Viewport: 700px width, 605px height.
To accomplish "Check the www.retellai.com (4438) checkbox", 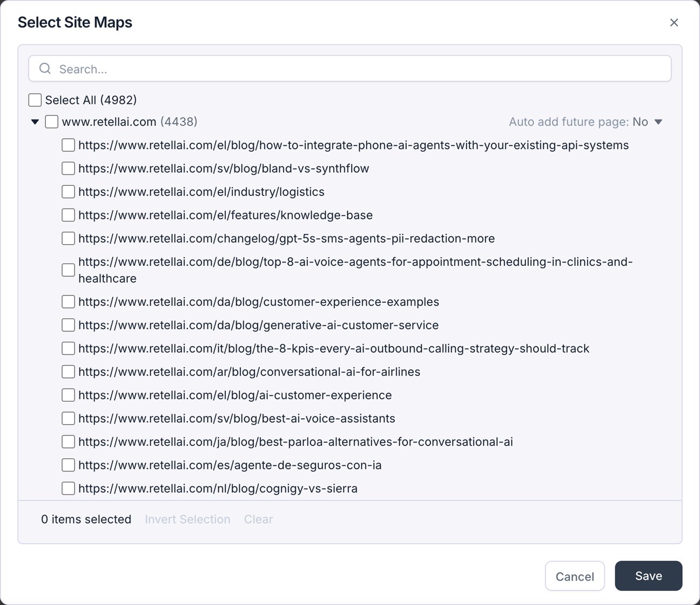I will click(x=52, y=122).
